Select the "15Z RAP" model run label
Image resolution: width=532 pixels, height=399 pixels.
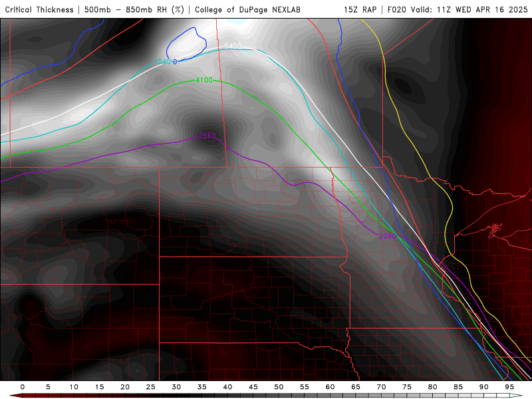click(360, 9)
